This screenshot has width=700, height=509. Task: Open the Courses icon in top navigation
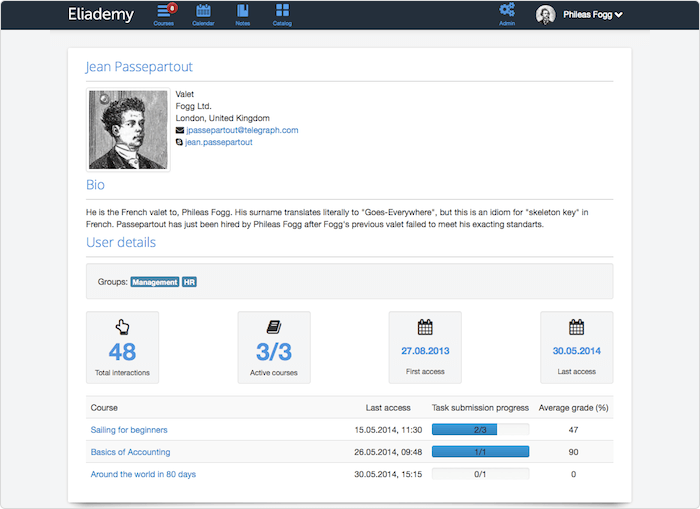(163, 15)
